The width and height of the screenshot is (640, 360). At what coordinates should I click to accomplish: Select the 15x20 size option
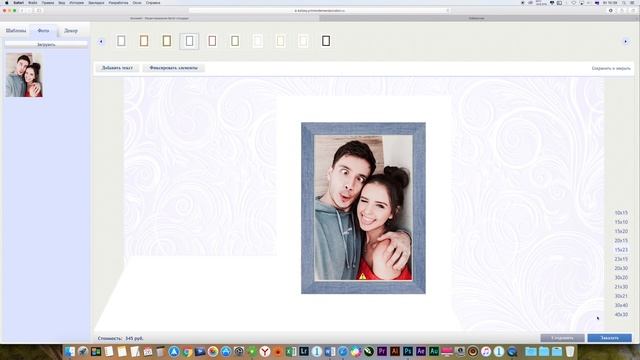(621, 231)
